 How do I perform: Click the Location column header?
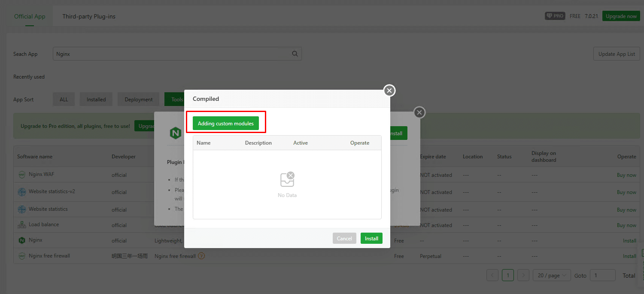(473, 157)
